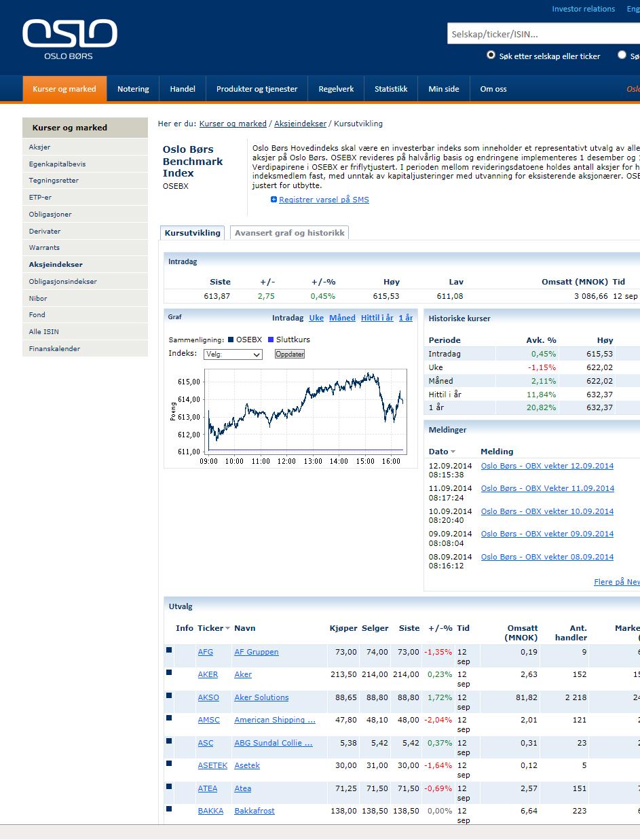Open the ATEA ticker link

pos(208,788)
